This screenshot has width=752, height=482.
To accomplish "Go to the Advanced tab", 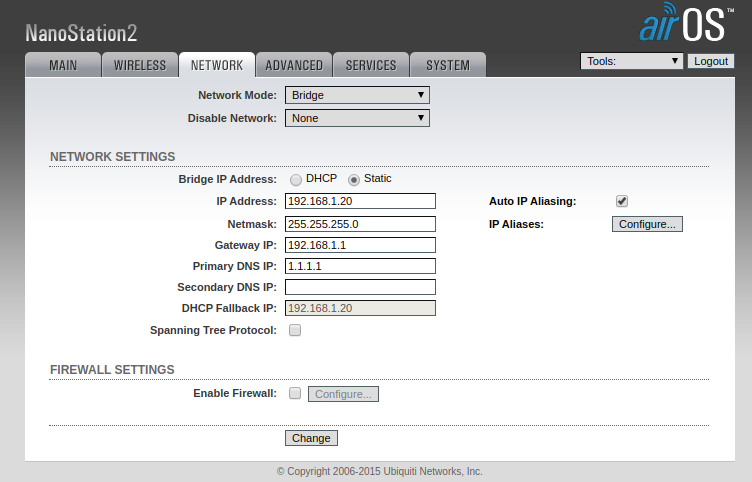I will tap(294, 65).
